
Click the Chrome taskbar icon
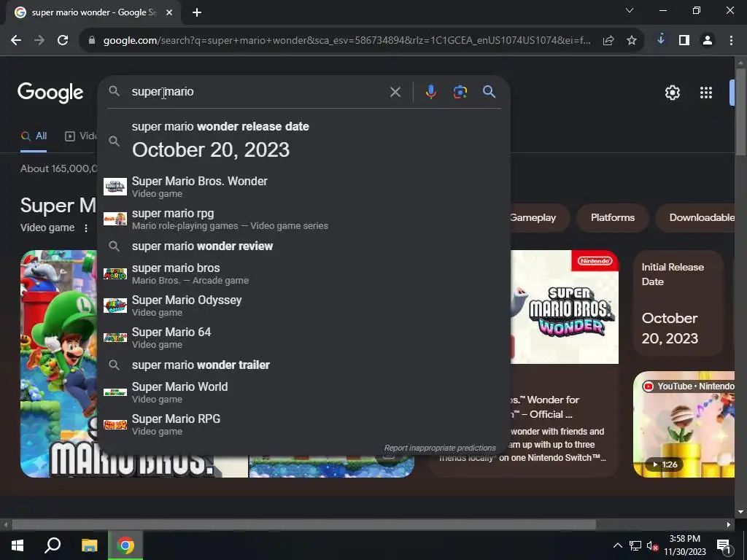pos(125,545)
